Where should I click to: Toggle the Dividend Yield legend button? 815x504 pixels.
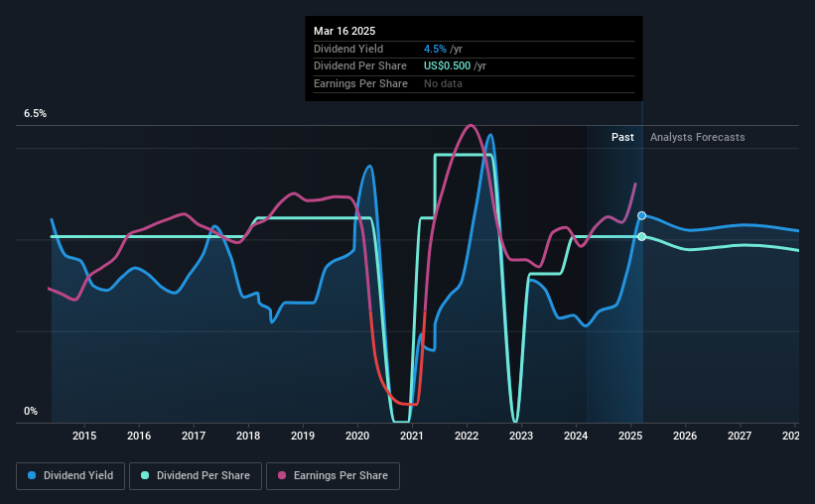[70, 476]
